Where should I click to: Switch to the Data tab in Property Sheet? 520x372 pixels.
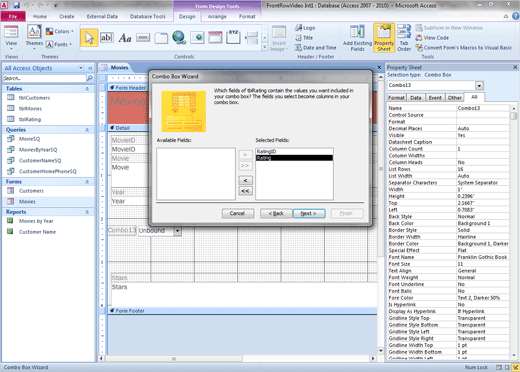(416, 98)
